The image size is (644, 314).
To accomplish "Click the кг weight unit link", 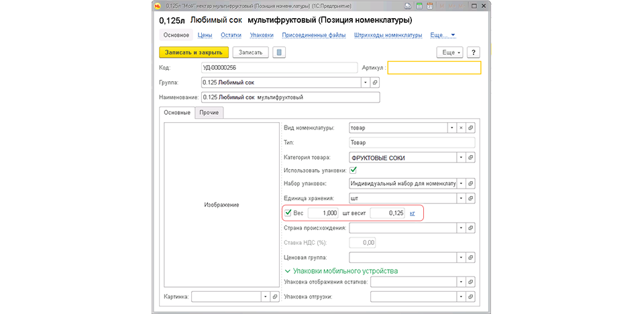I will pyautogui.click(x=413, y=213).
